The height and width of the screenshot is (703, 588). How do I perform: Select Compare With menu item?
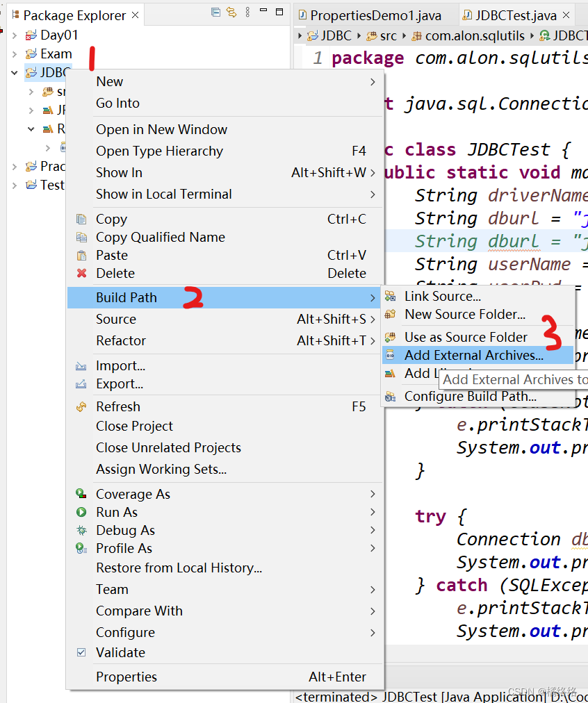[224, 611]
